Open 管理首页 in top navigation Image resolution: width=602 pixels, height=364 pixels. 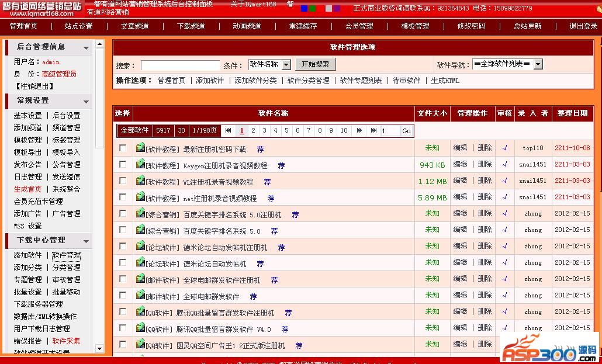[23, 26]
